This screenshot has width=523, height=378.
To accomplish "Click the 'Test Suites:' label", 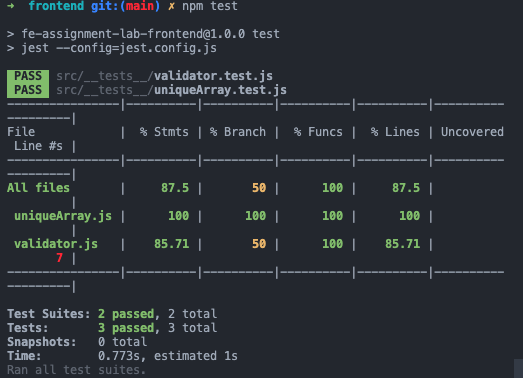I will 49,314.
